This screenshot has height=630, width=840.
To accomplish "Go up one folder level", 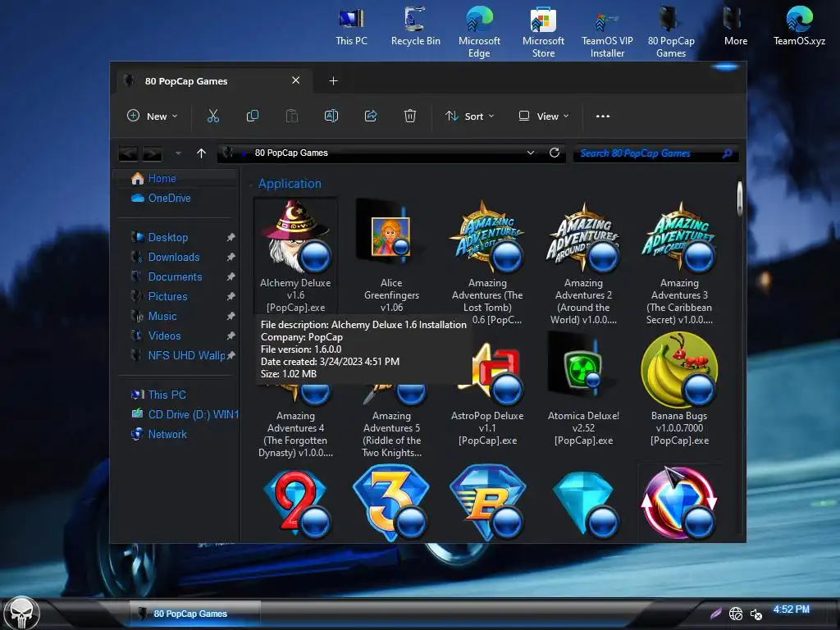I will (x=202, y=153).
